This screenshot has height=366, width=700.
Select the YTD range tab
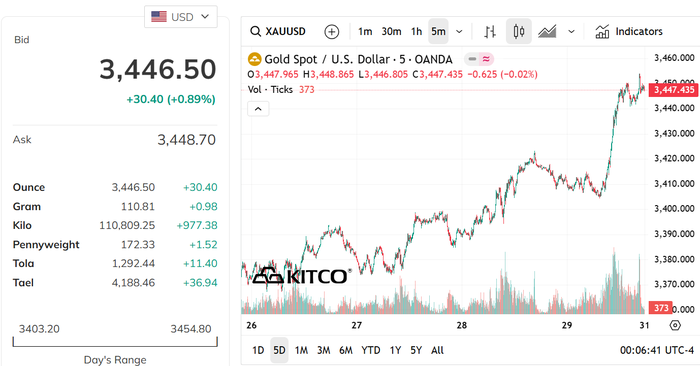tap(371, 350)
